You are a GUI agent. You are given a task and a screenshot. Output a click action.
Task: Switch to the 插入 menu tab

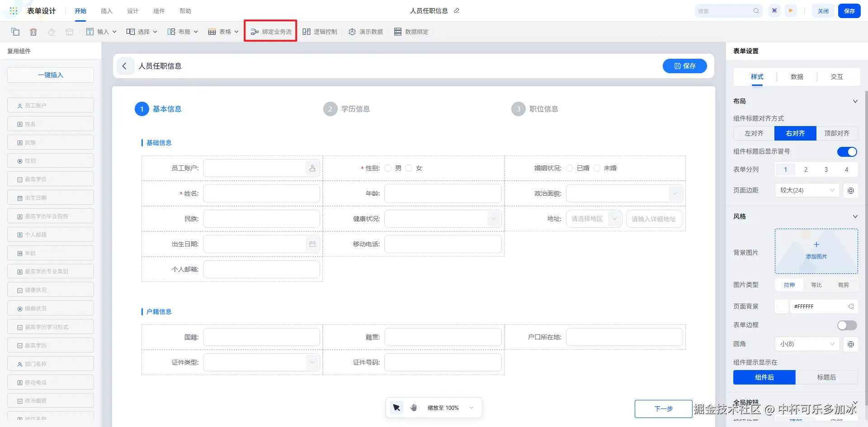(x=107, y=11)
